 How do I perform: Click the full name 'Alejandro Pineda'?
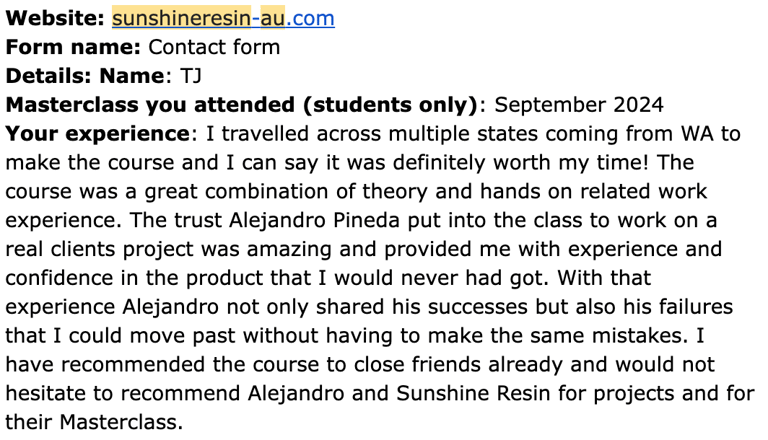tap(314, 221)
